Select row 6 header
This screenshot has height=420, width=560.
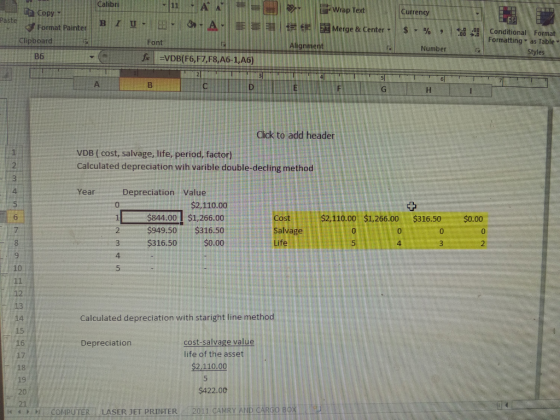[x=15, y=217]
